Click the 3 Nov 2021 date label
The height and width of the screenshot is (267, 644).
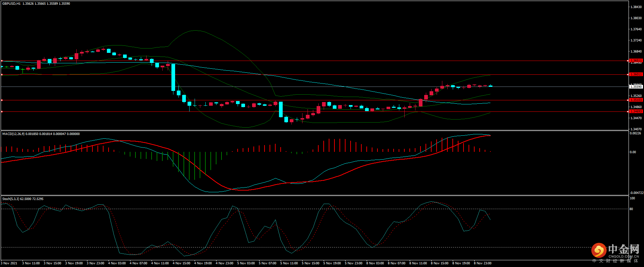[9, 263]
